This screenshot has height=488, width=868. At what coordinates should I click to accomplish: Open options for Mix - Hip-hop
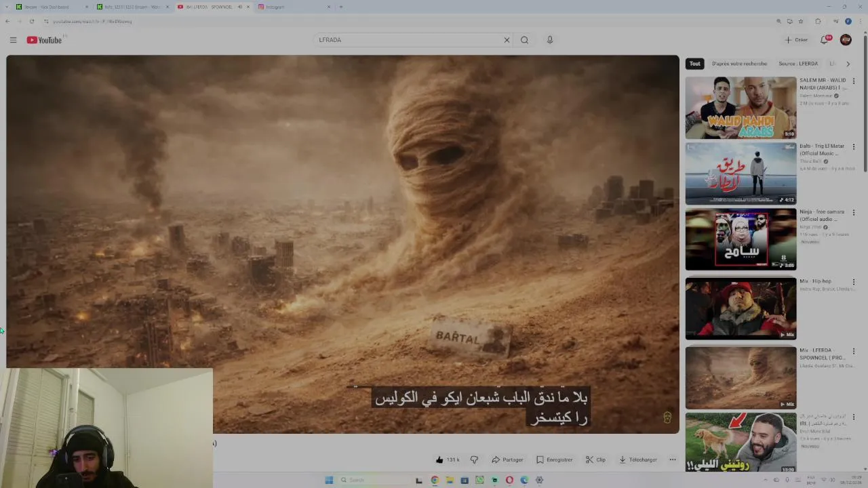click(x=854, y=281)
